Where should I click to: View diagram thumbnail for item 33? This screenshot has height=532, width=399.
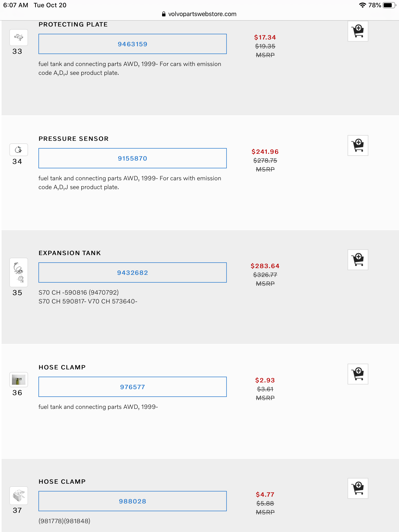coord(19,37)
